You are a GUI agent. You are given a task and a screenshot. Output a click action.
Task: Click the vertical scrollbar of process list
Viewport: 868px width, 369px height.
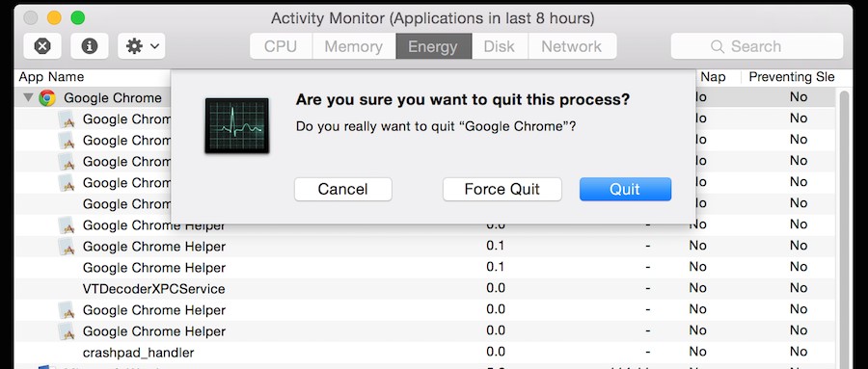pyautogui.click(x=845, y=226)
